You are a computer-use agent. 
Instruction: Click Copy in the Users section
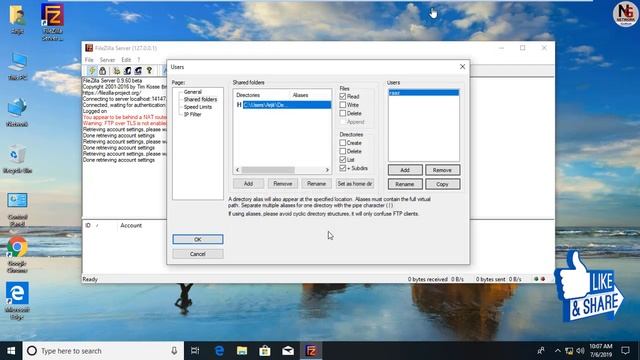click(442, 184)
